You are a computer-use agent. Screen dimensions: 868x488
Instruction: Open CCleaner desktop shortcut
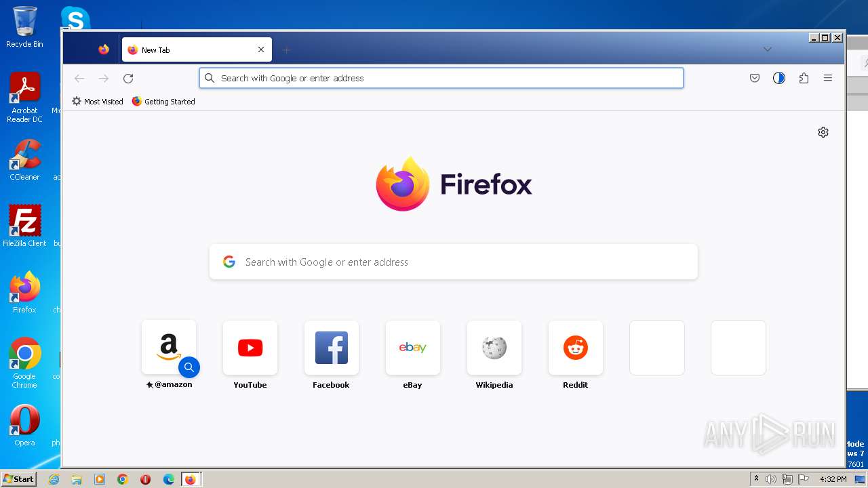pos(24,160)
